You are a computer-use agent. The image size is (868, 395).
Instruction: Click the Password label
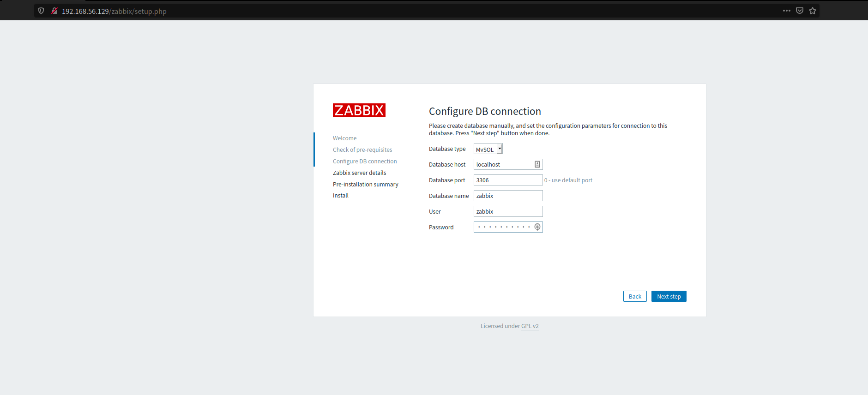(x=441, y=227)
